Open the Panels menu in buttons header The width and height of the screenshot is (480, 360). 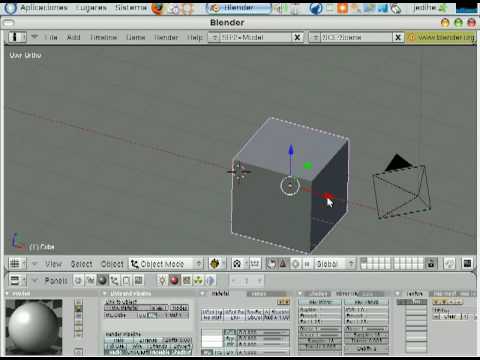56,281
